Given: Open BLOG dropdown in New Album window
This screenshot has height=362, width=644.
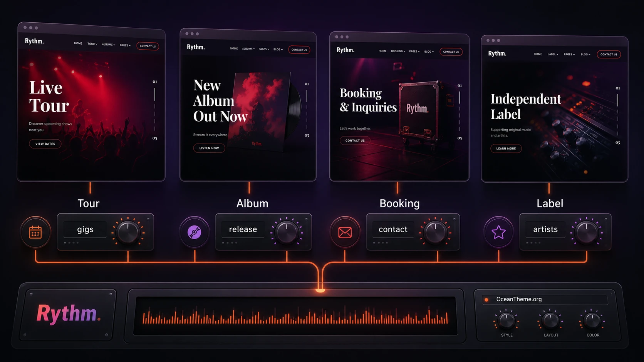Looking at the screenshot, I should tap(278, 50).
